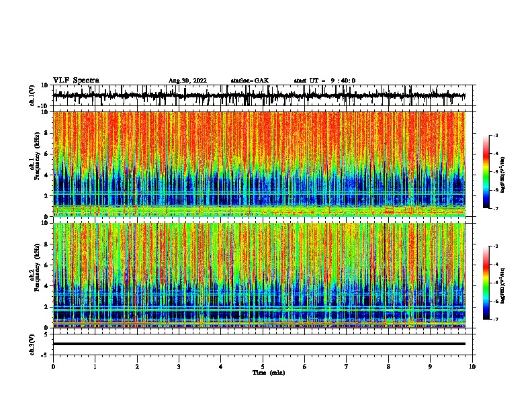Screen dimensions: 532x411
Task: Click tick label "5" on Time (min) axis
Action: (263, 367)
